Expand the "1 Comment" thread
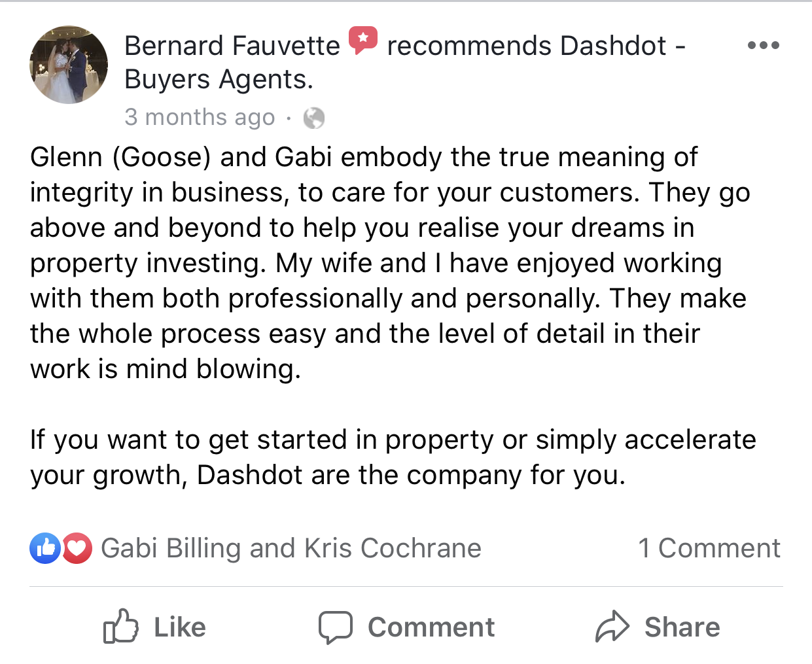The height and width of the screenshot is (664, 812). (709, 548)
